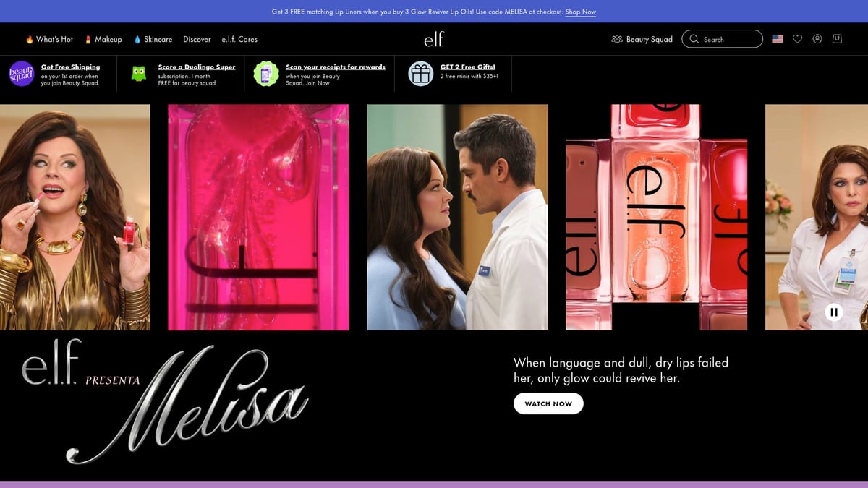Open the shopping bag icon

pyautogui.click(x=837, y=39)
